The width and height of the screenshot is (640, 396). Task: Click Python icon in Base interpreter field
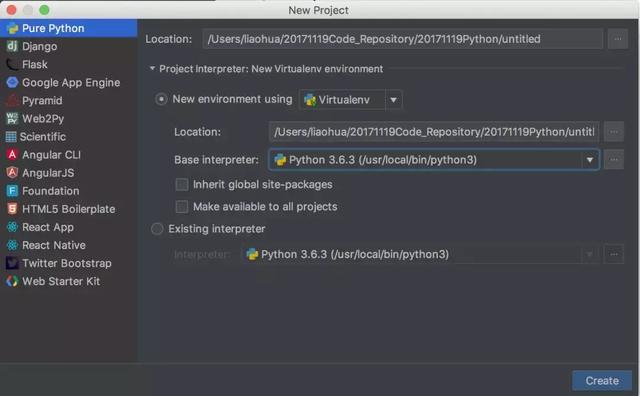pos(280,160)
